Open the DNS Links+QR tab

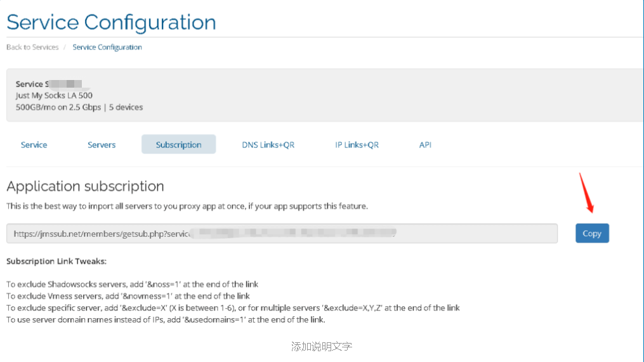(x=268, y=145)
